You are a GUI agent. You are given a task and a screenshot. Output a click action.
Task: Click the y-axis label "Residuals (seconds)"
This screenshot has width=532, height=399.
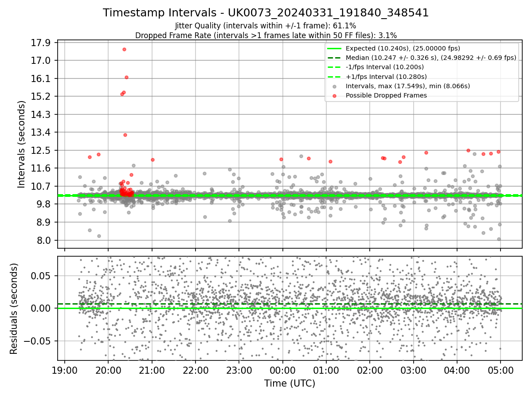14,309
